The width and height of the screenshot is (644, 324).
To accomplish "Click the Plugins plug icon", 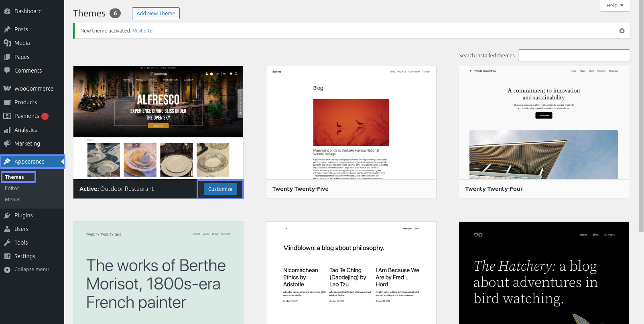I will [7, 215].
